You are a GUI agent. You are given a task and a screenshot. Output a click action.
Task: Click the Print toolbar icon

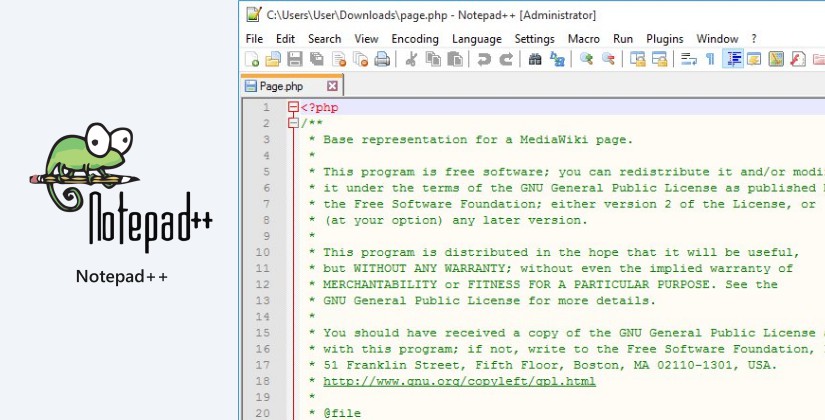coord(382,60)
